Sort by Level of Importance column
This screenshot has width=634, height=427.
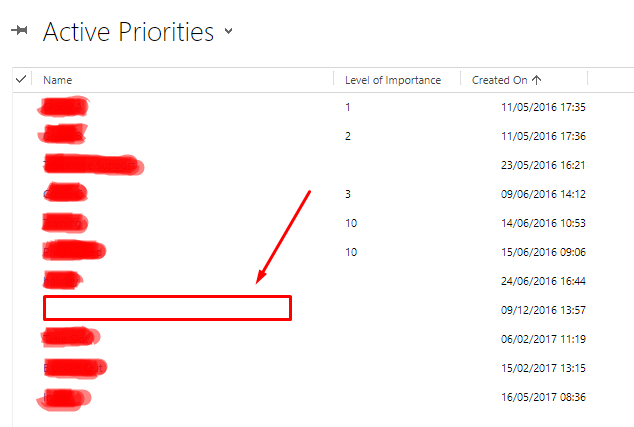[393, 80]
